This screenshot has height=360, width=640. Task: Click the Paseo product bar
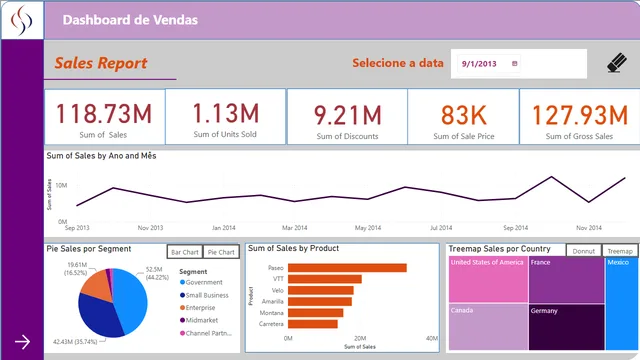pyautogui.click(x=347, y=268)
